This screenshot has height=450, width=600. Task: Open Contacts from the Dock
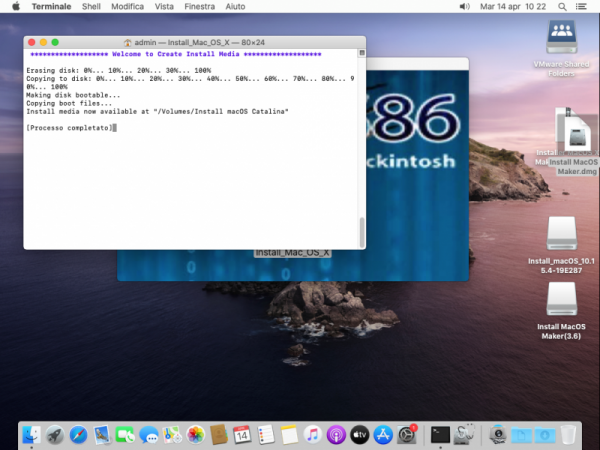click(219, 435)
